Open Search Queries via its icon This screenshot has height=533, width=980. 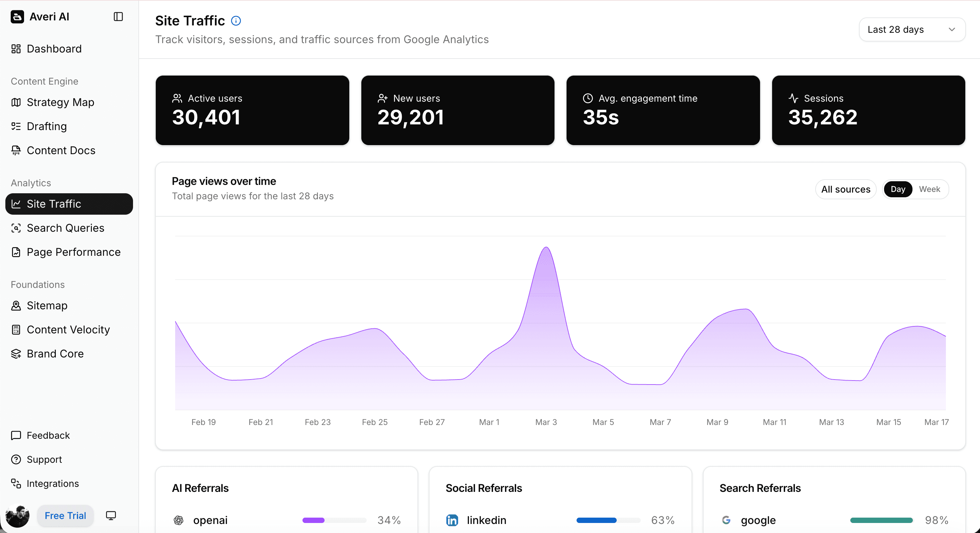pos(16,228)
